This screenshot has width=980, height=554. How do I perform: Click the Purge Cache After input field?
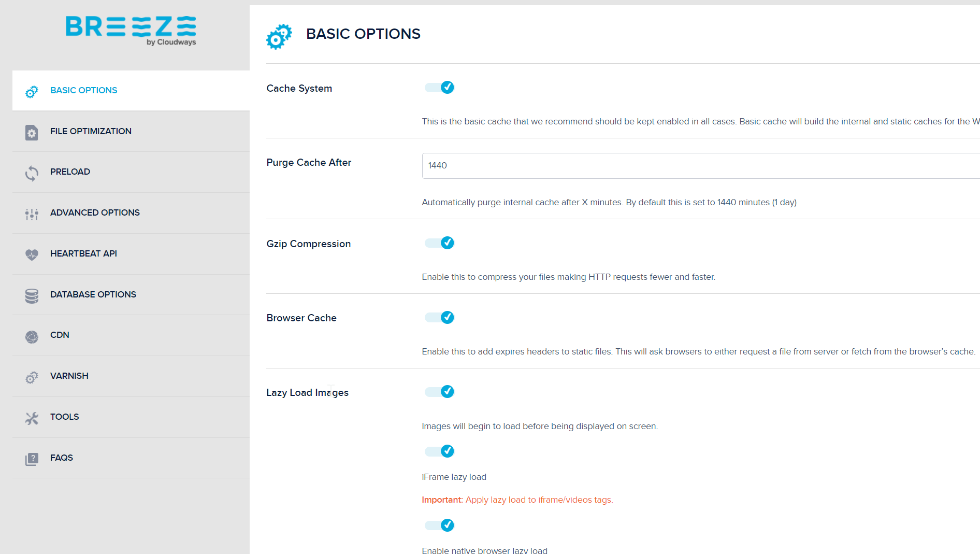[x=701, y=166]
